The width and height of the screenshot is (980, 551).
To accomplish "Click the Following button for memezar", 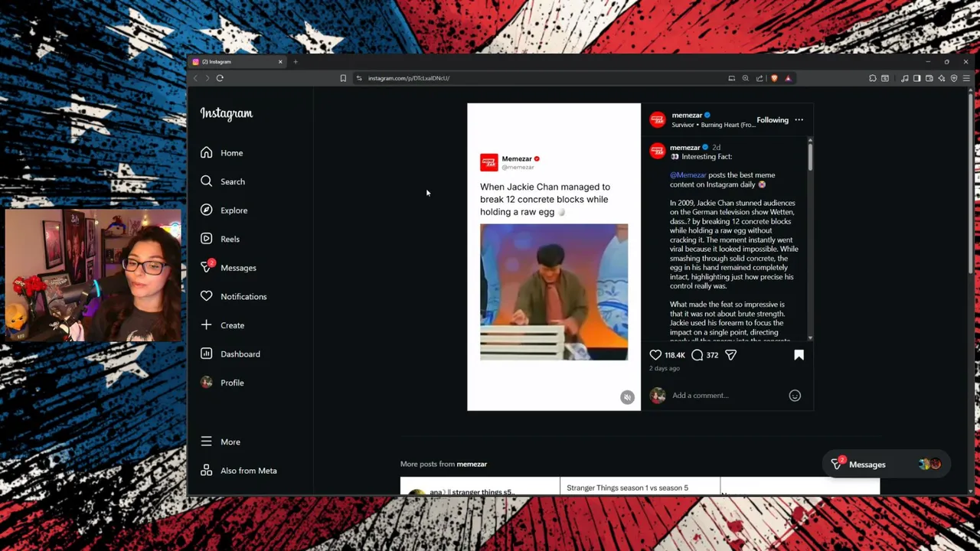I will pos(772,120).
